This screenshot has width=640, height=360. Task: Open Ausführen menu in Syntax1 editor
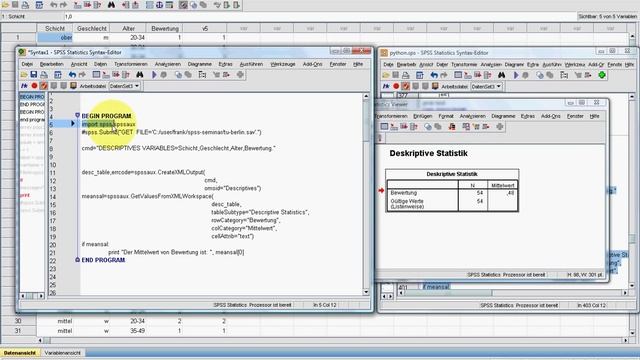(x=251, y=64)
